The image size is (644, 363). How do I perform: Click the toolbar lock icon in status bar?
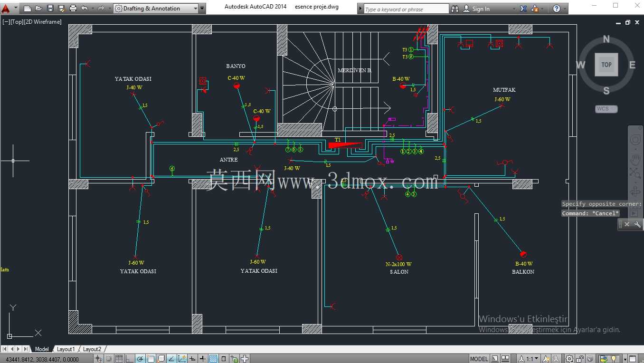point(580,359)
